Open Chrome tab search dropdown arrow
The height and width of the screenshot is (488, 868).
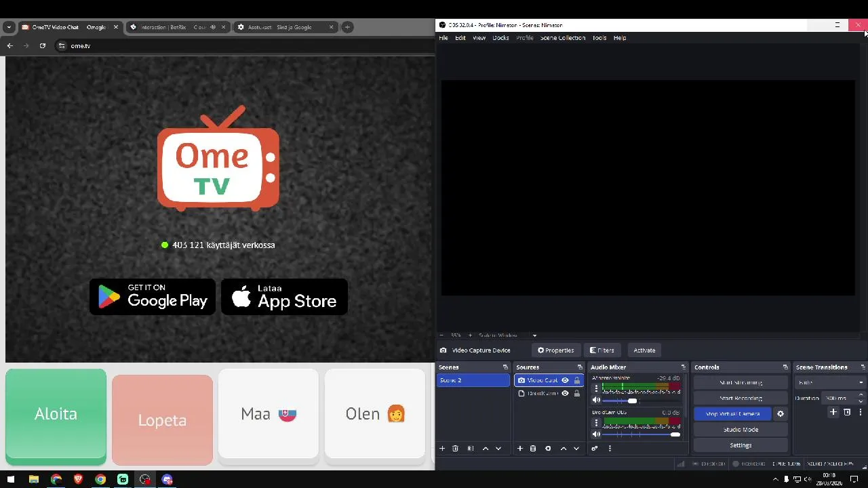[9, 27]
